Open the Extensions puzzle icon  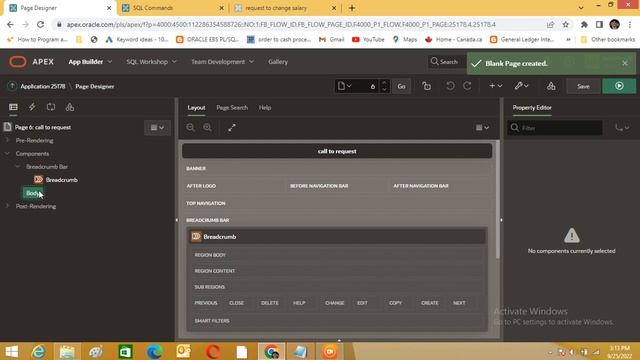[584, 24]
